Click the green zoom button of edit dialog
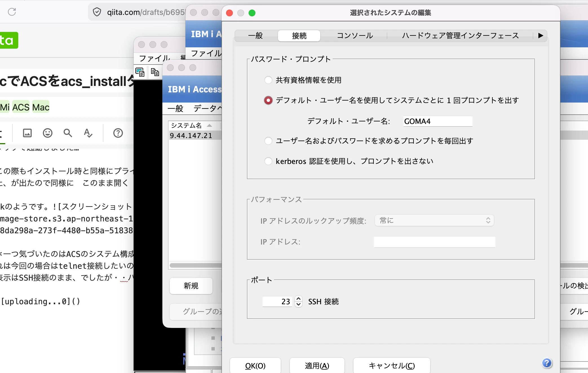 point(252,13)
